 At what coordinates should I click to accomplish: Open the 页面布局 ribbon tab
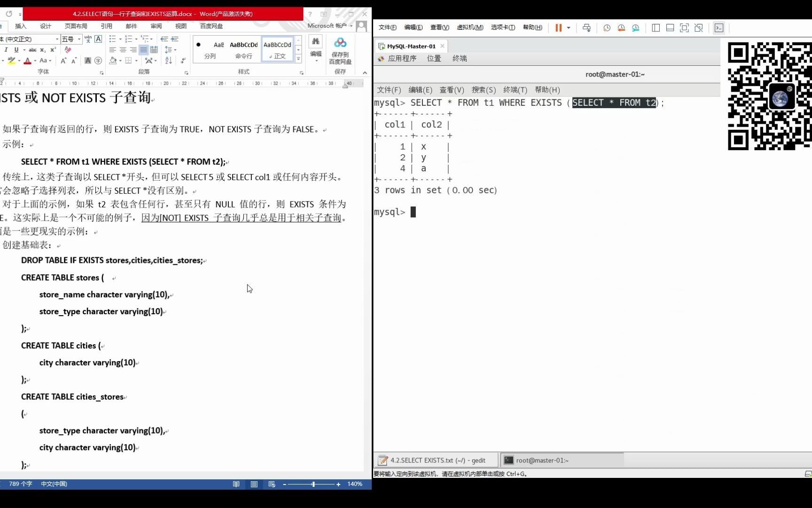(76, 26)
